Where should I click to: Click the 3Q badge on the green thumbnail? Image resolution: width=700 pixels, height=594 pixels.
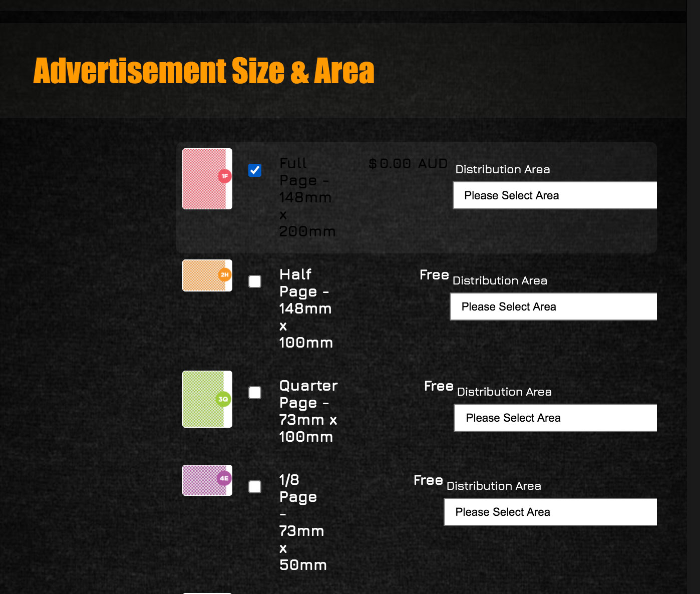pyautogui.click(x=223, y=399)
